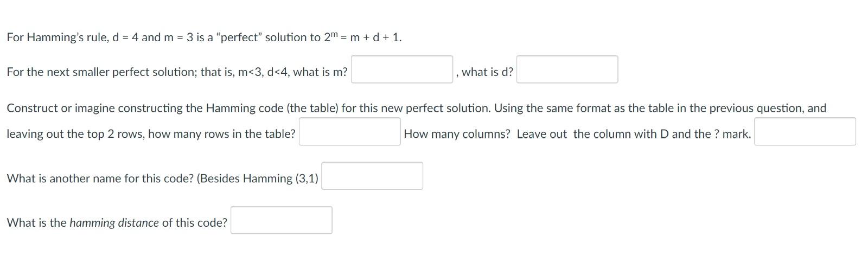
Task: Click 'What is another name for this code?' label
Action: pyautogui.click(x=100, y=178)
